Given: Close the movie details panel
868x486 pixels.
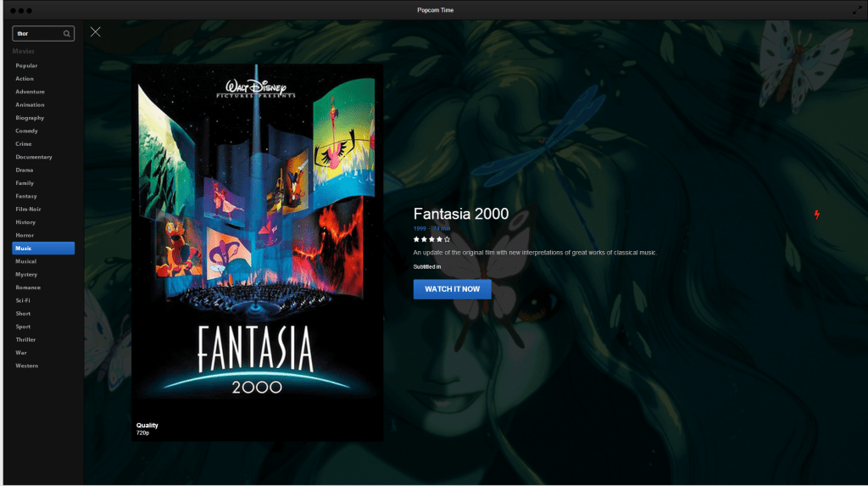Looking at the screenshot, I should (95, 32).
